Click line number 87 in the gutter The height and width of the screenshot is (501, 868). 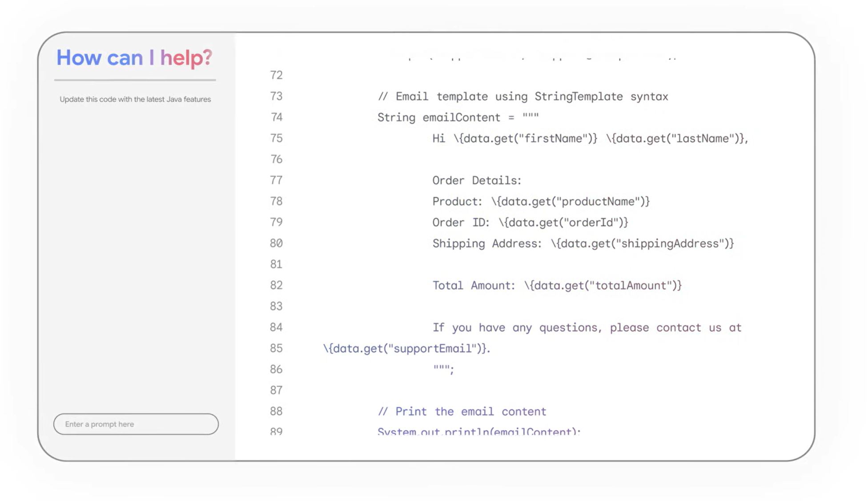coord(276,390)
